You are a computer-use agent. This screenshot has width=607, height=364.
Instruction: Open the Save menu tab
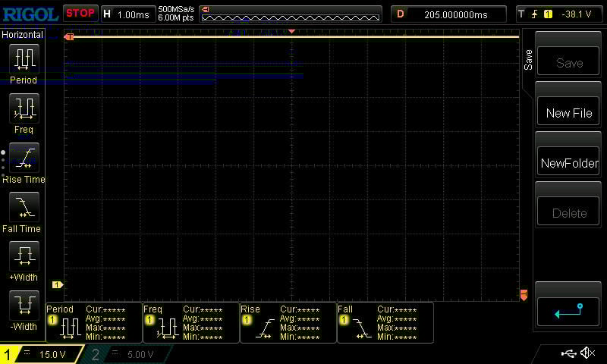click(x=528, y=61)
